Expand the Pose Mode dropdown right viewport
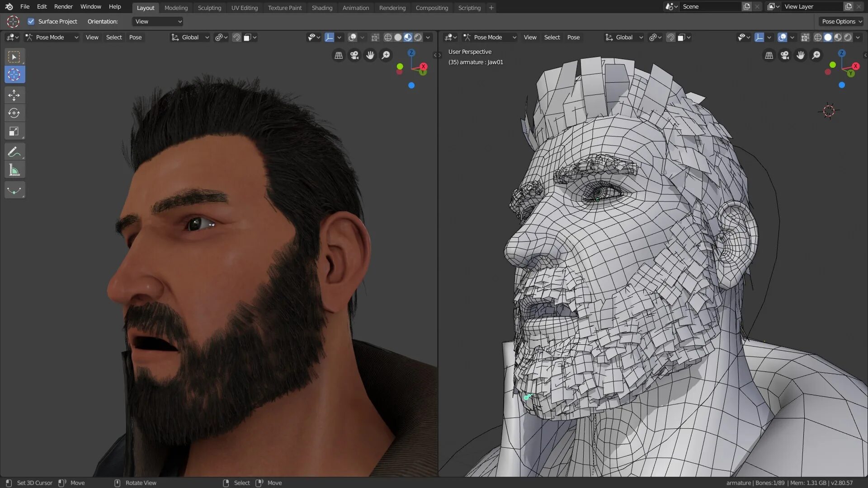 489,37
